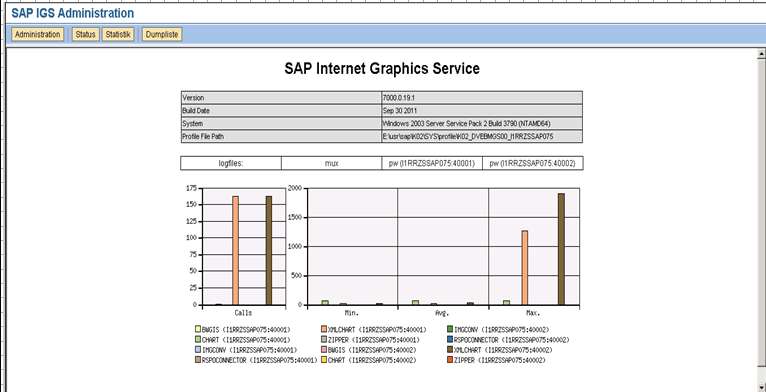Viewport: 766px width, 392px height.
Task: Open the Administration button
Action: [x=38, y=35]
